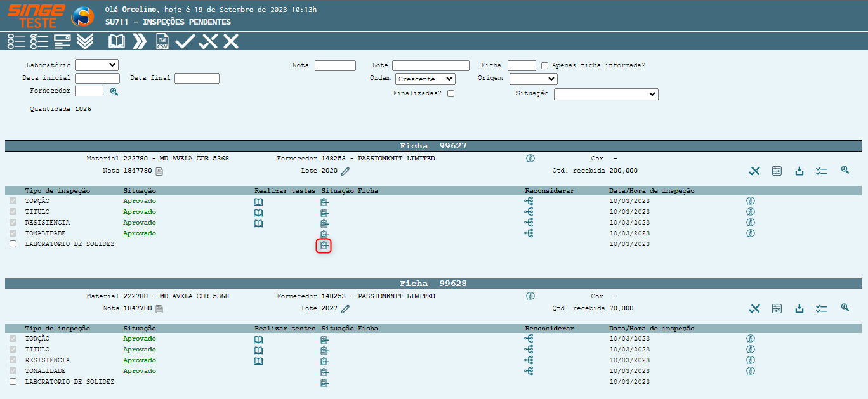Toggle the 'Finalizadas?' checkbox
Image resolution: width=868 pixels, height=399 pixels.
450,94
